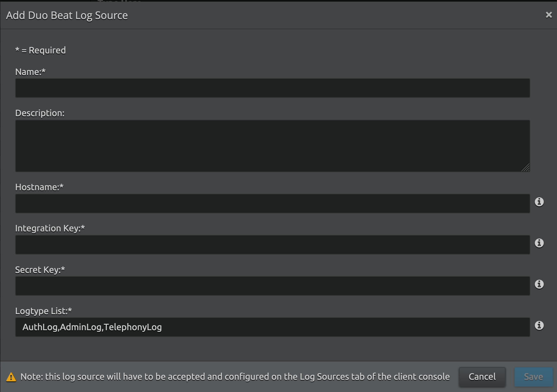Click the Logtype List field containing AuthLog
Screen dimensions: 557x392
(x=272, y=327)
